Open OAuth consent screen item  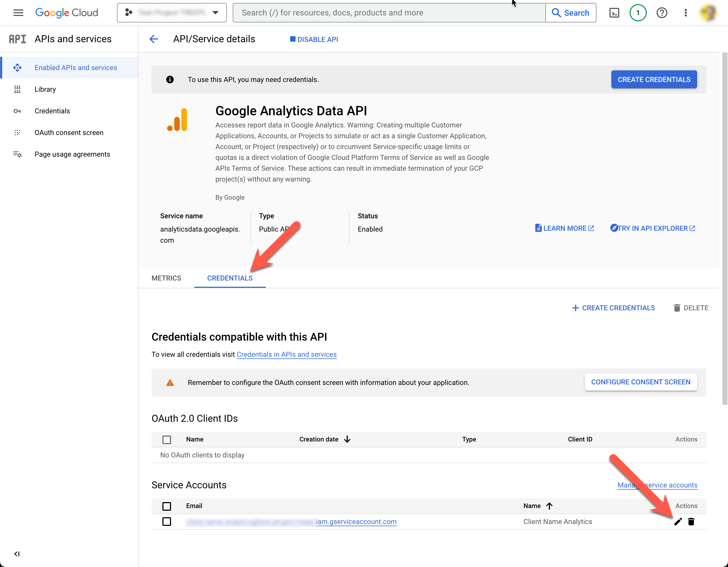click(69, 133)
